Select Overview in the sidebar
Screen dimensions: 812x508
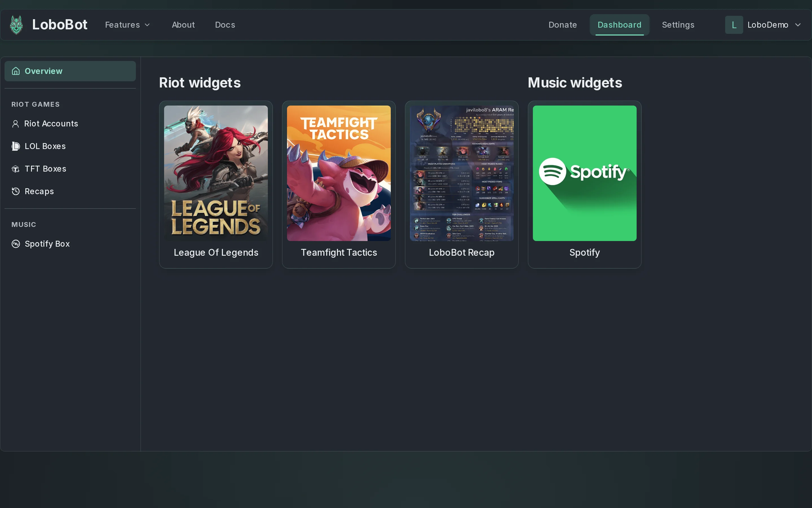pos(70,71)
